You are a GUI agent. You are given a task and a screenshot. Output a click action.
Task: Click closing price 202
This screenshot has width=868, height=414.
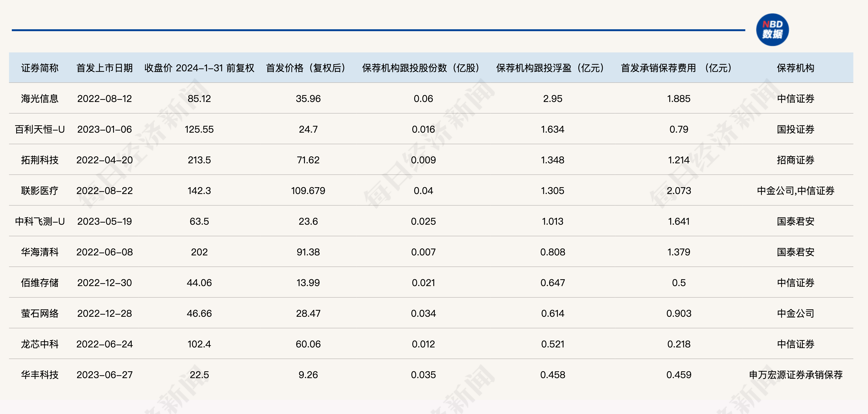tap(199, 252)
